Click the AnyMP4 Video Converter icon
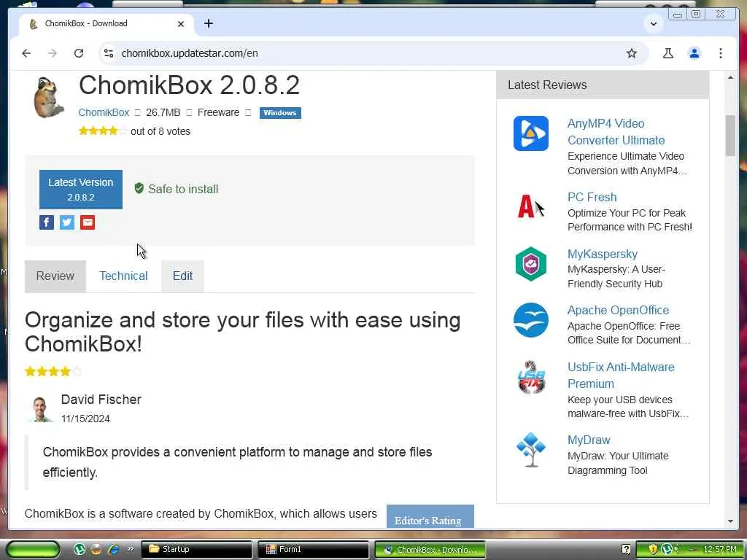The width and height of the screenshot is (747, 560). tap(531, 133)
